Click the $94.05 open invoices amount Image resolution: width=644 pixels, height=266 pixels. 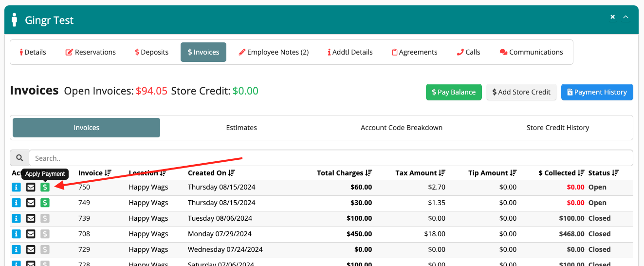click(151, 91)
